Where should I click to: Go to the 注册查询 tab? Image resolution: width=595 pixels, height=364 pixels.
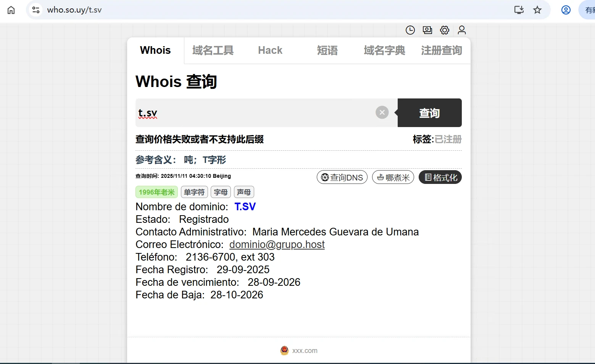[442, 50]
